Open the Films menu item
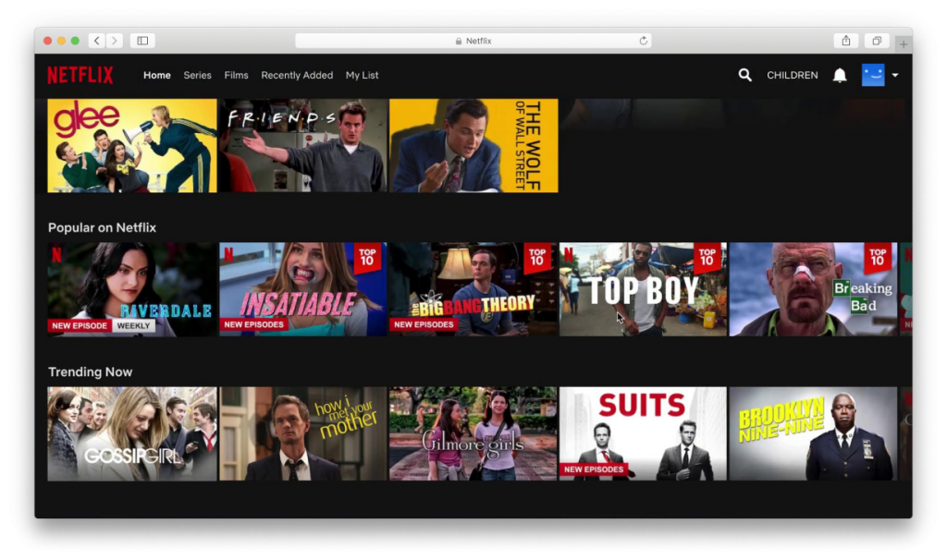Screen dimensions: 947x560 236,75
